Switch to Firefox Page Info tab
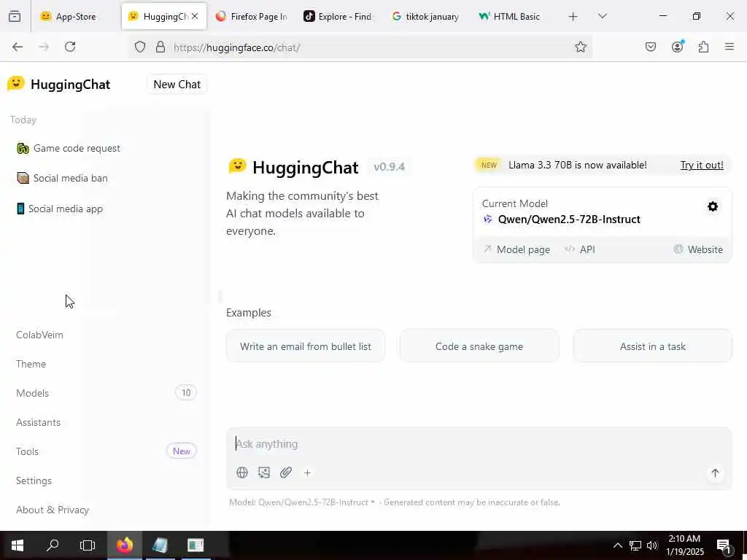 [251, 16]
